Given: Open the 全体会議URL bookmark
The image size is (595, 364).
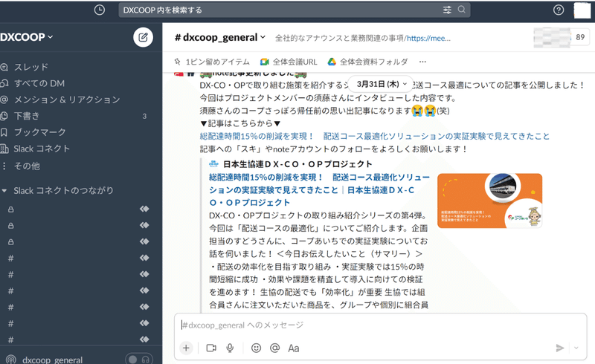Looking at the screenshot, I should pos(289,62).
